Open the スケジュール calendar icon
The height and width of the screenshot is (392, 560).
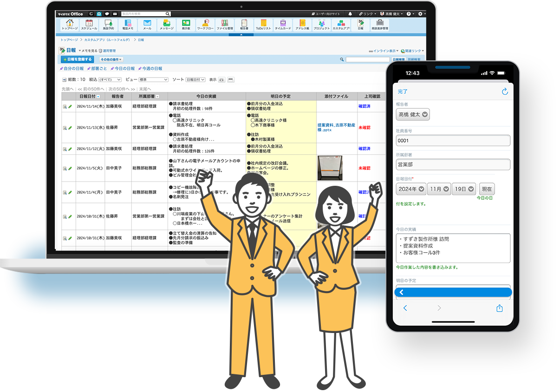click(x=89, y=25)
